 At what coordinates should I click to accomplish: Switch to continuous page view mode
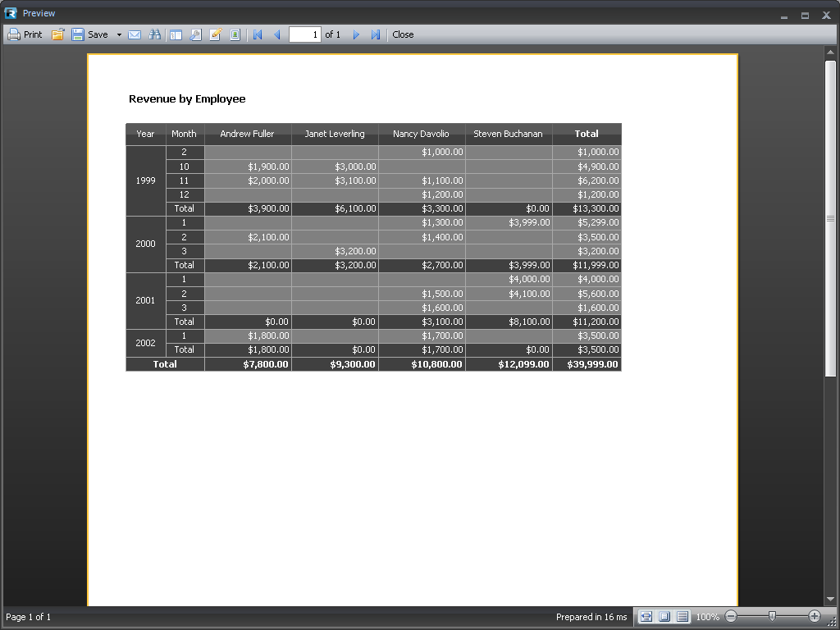(x=682, y=616)
